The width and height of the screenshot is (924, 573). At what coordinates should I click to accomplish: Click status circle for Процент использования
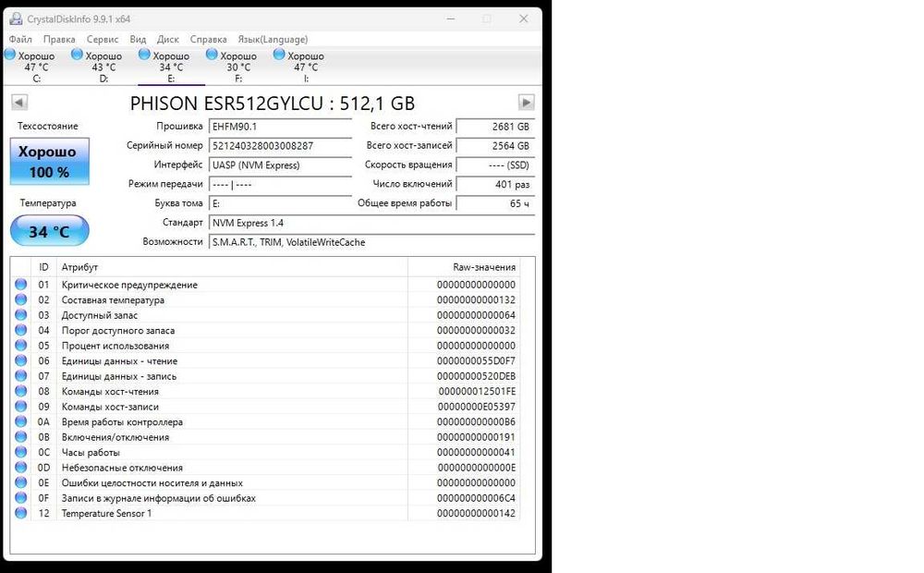[20, 346]
